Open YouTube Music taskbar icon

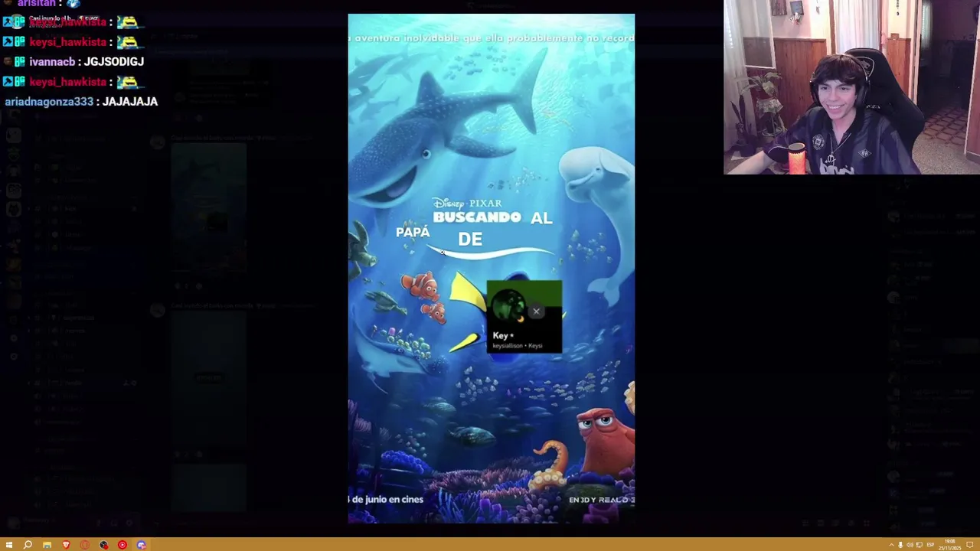122,545
